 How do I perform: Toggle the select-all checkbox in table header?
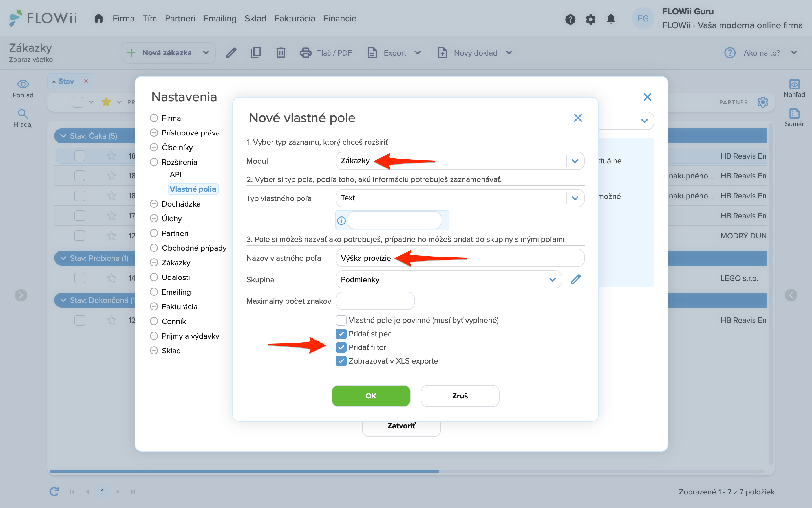click(x=78, y=102)
